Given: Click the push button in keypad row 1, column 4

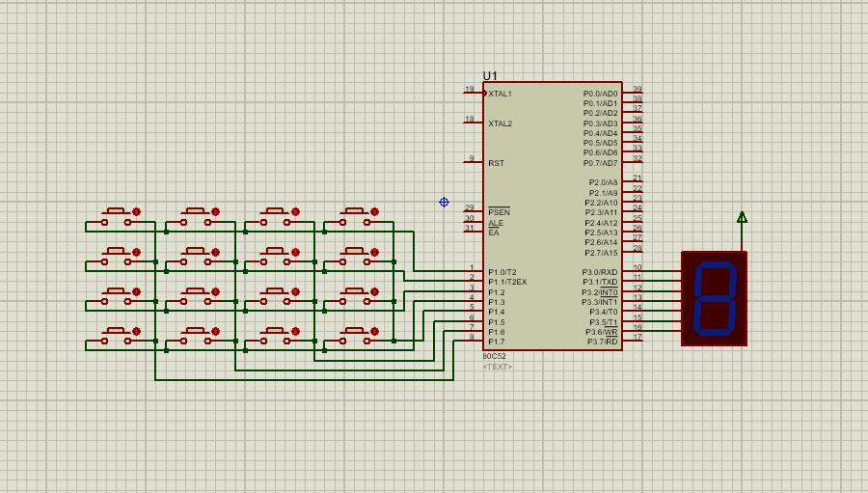Looking at the screenshot, I should (354, 217).
